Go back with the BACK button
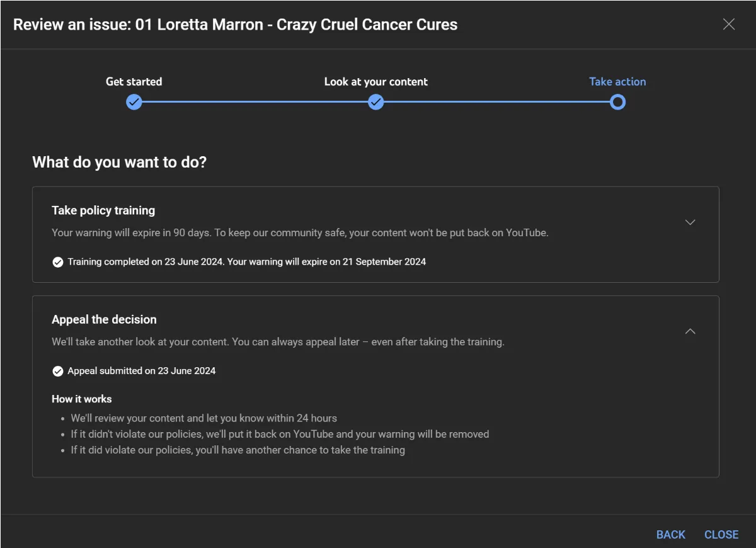Screen dimensions: 756x548 point(671,535)
